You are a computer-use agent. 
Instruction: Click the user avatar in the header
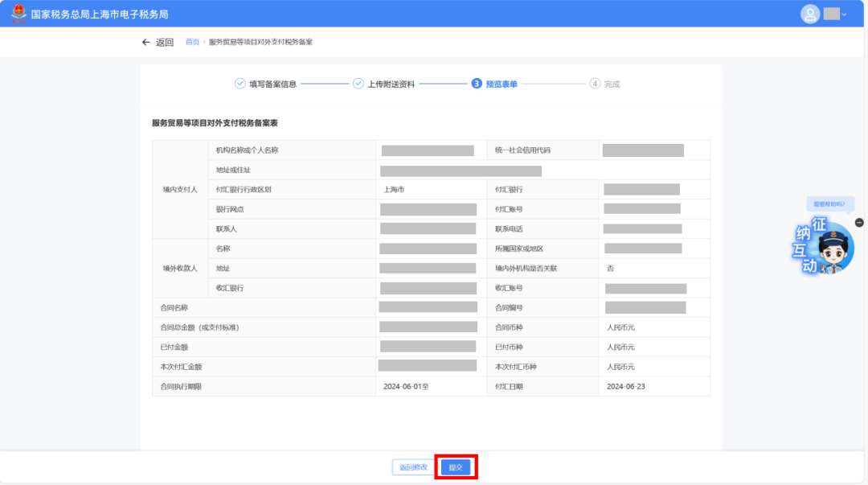click(x=810, y=14)
